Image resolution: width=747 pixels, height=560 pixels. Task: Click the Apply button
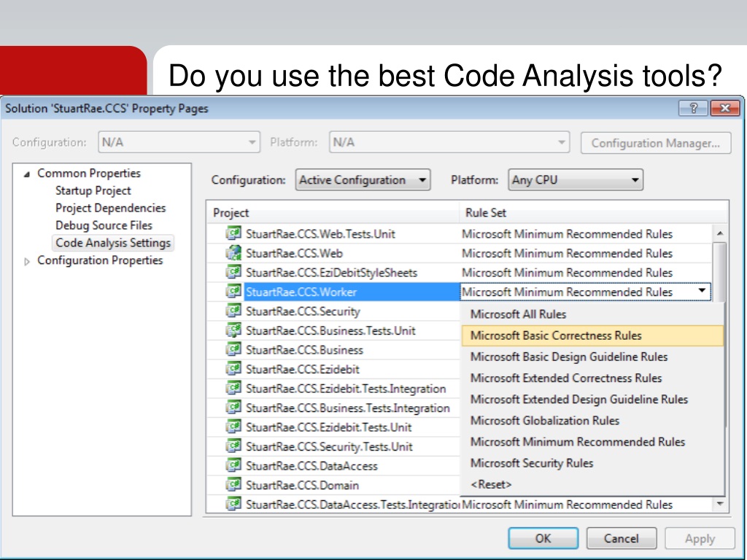(700, 538)
